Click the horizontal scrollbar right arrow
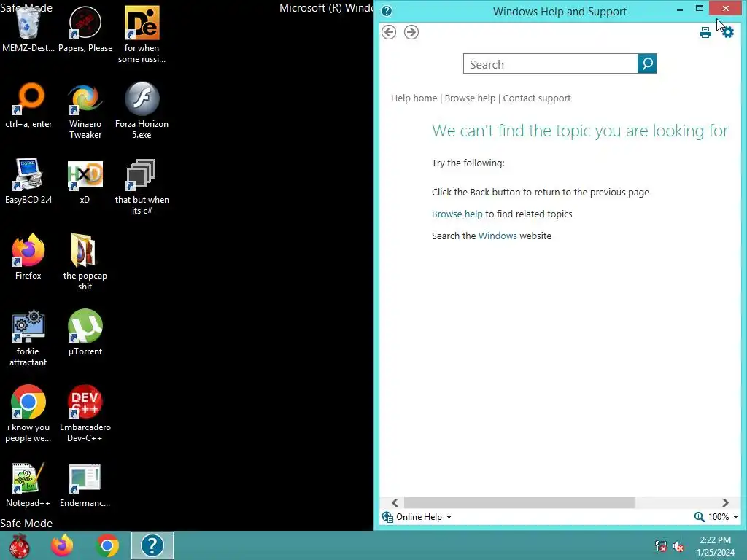 tap(725, 503)
